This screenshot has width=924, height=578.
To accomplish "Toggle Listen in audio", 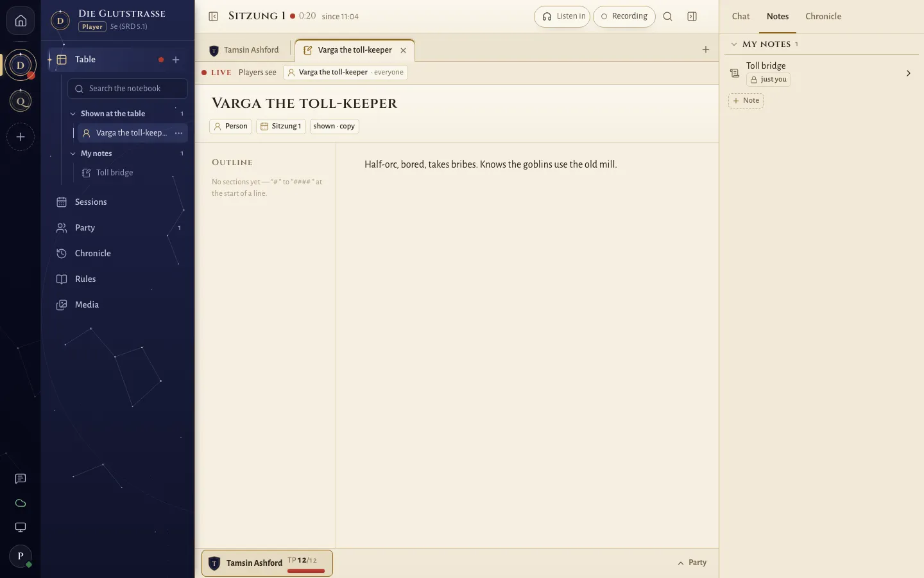I will pyautogui.click(x=562, y=17).
